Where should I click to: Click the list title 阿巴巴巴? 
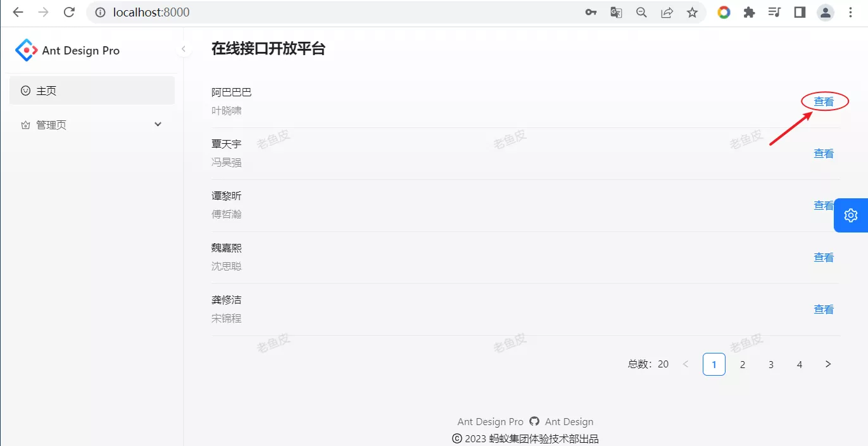pyautogui.click(x=232, y=92)
